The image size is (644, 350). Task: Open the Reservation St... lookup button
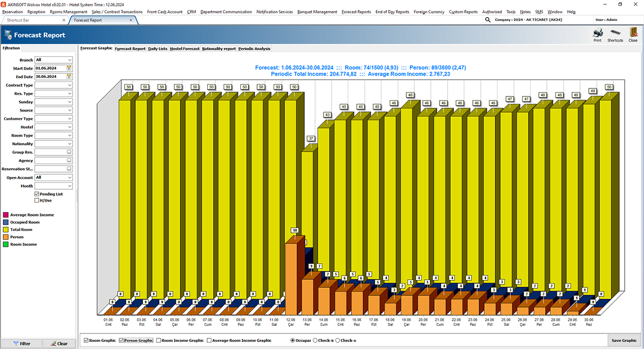(x=69, y=169)
